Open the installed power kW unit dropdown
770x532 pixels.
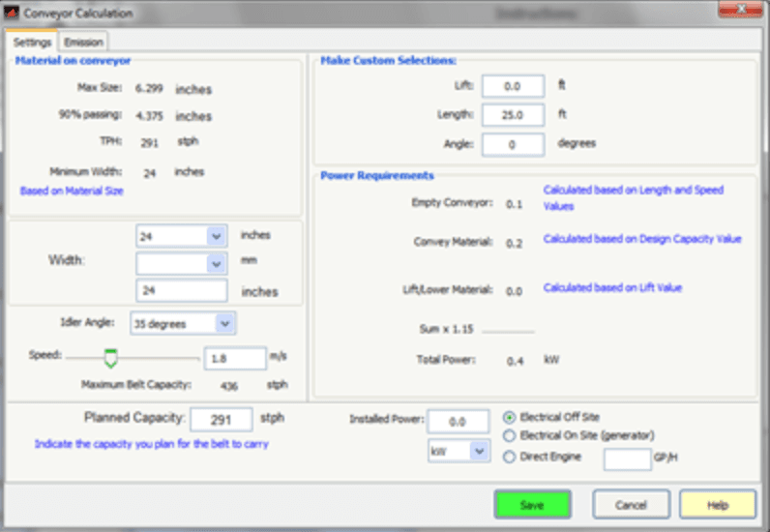tap(479, 451)
